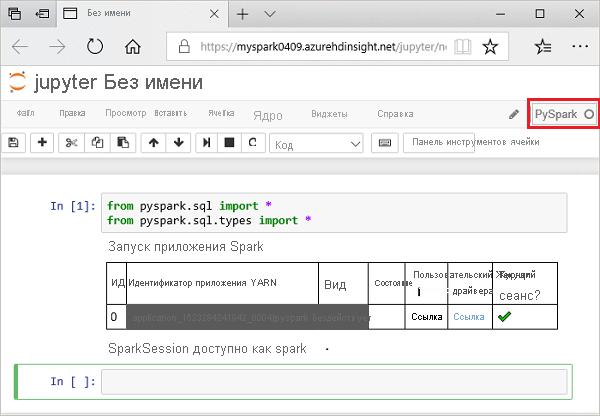Go back with the browser back arrow
Viewport: 600px width, 416px height.
pos(20,47)
